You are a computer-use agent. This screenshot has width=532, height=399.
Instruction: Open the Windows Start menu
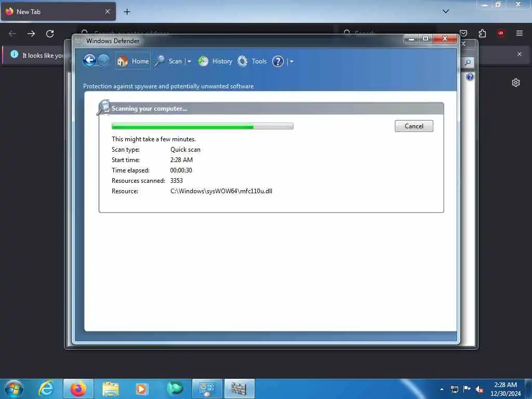coord(14,389)
